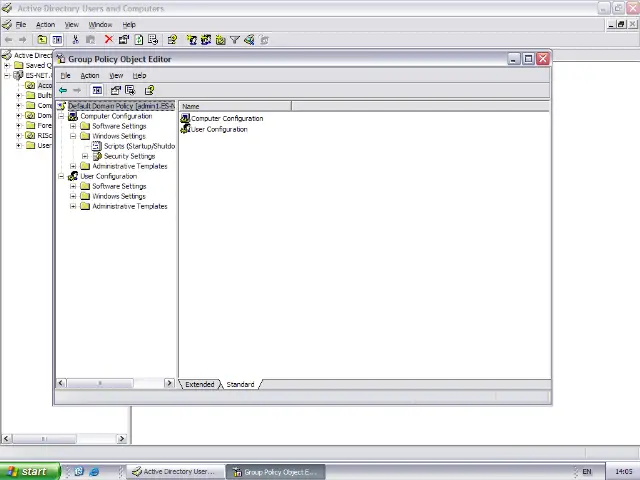Select Computer Configuration text in policy tree

pos(116,116)
